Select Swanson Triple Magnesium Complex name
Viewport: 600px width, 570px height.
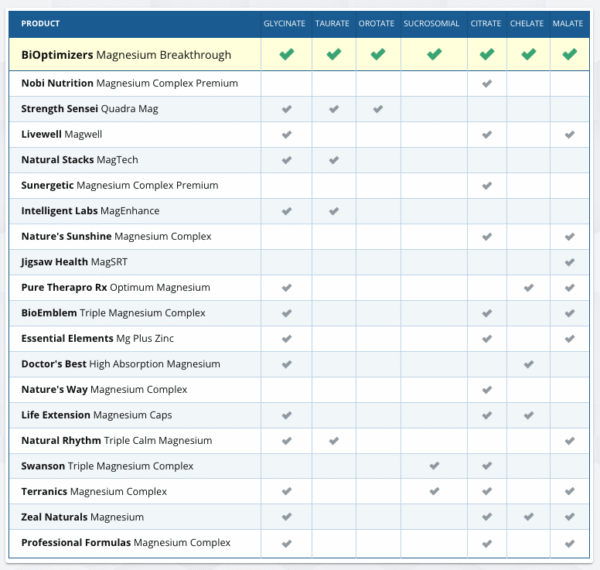click(x=107, y=466)
